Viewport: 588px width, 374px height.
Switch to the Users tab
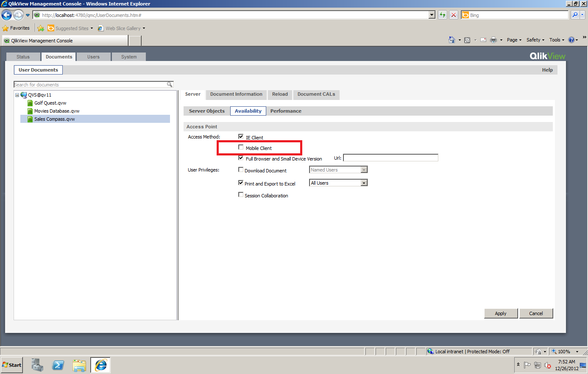tap(93, 57)
